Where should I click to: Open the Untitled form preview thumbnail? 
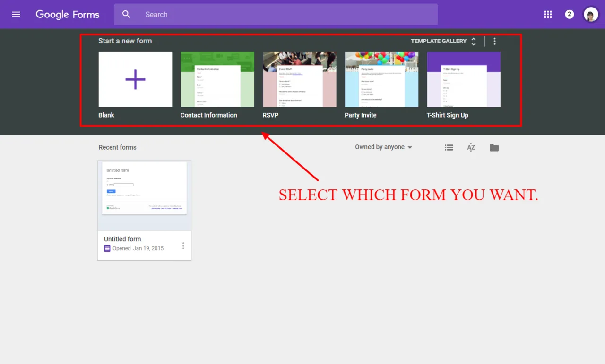click(x=145, y=195)
